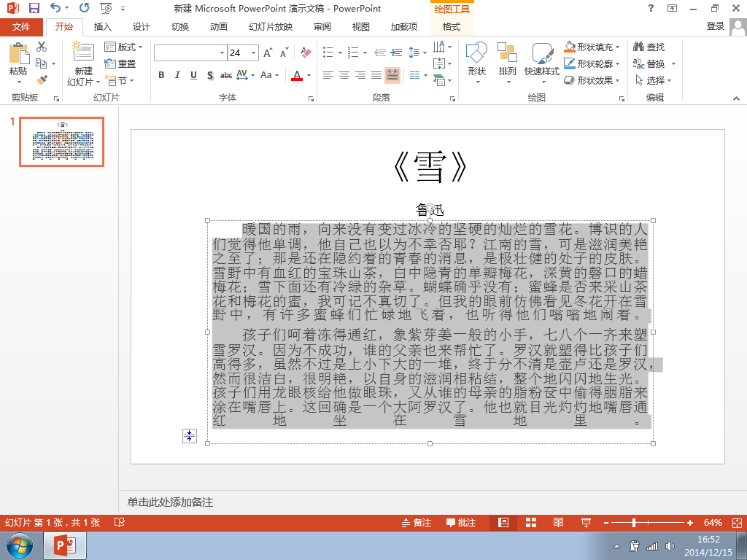Toggle strikethrough abc button
747x560 pixels.
coord(226,75)
